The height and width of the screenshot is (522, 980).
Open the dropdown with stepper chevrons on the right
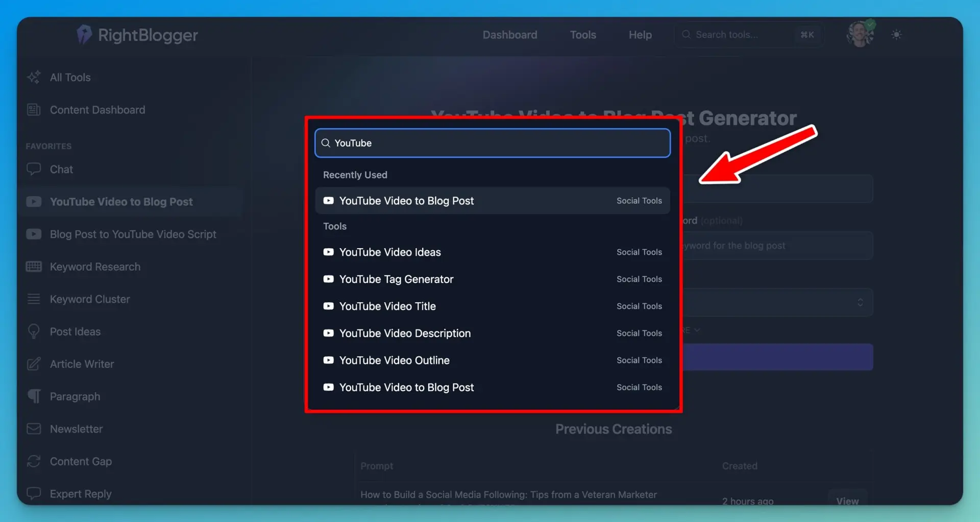pos(860,302)
